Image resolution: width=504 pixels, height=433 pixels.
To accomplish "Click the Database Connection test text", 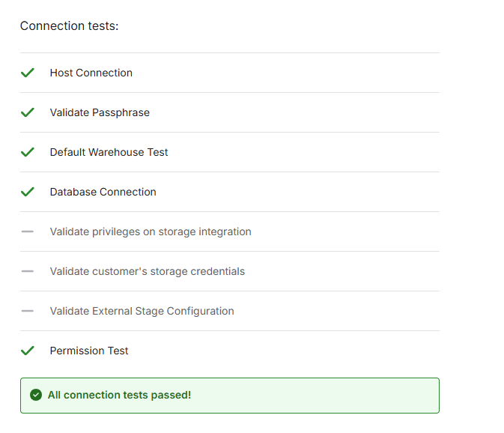I will click(x=103, y=192).
